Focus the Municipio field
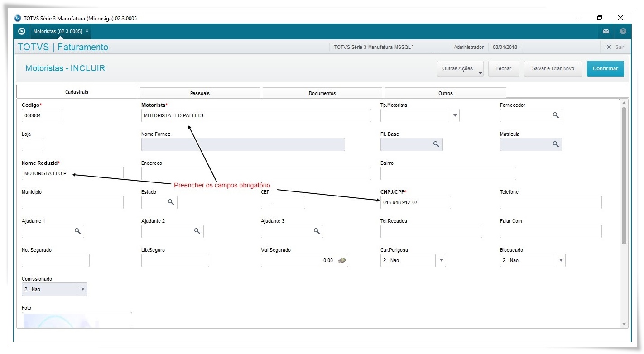The width and height of the screenshot is (644, 354). [x=72, y=202]
